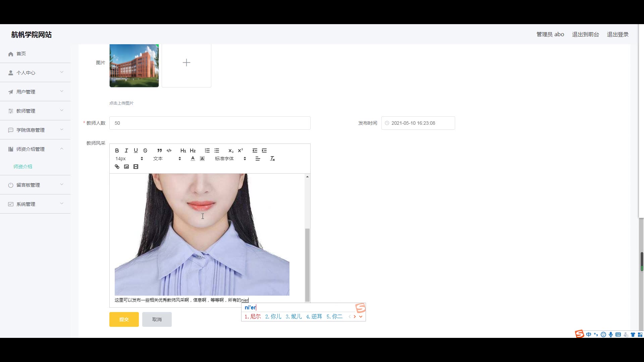Toggle italic formatting in the editor
644x362 pixels.
click(x=126, y=150)
